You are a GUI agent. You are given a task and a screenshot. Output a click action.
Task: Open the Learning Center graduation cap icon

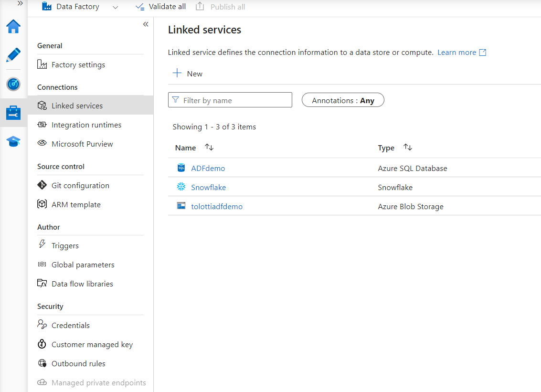tap(13, 142)
